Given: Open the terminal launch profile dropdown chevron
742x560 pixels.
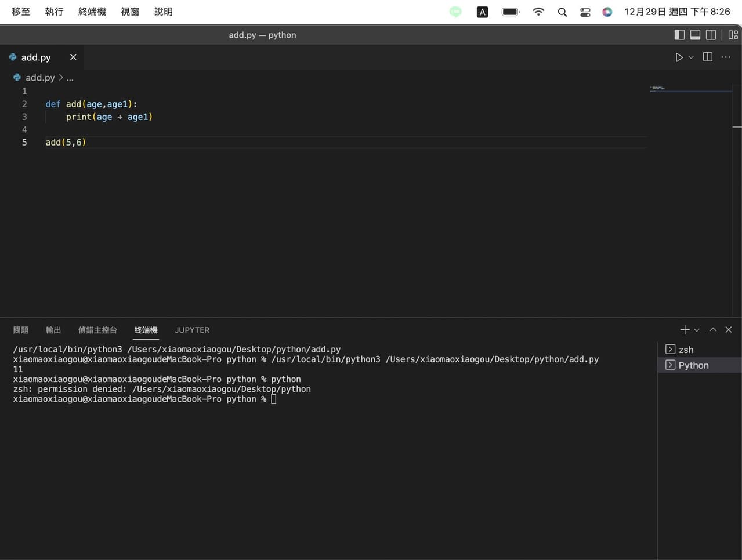Looking at the screenshot, I should click(697, 329).
